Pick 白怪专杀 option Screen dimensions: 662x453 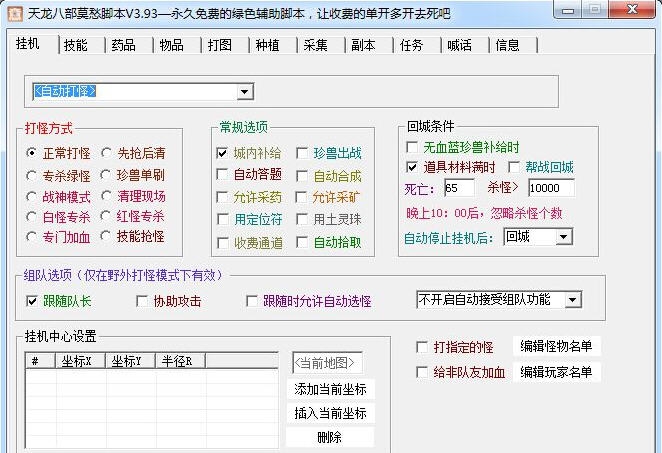31,217
